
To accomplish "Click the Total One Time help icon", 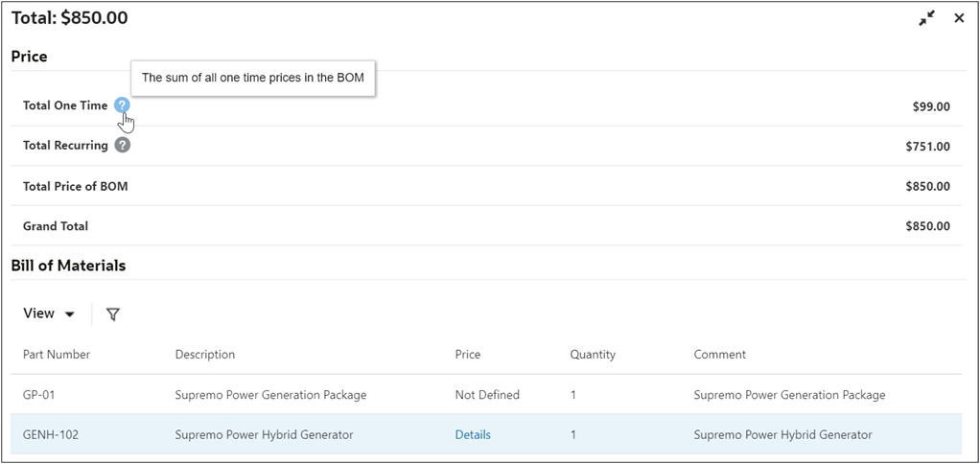I will (x=122, y=105).
